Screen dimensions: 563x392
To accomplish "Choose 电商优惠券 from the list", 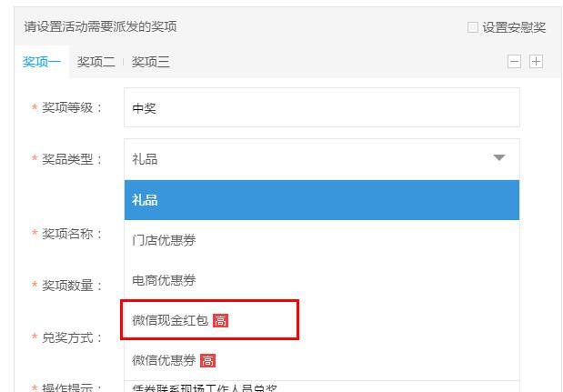I will click(322, 280).
